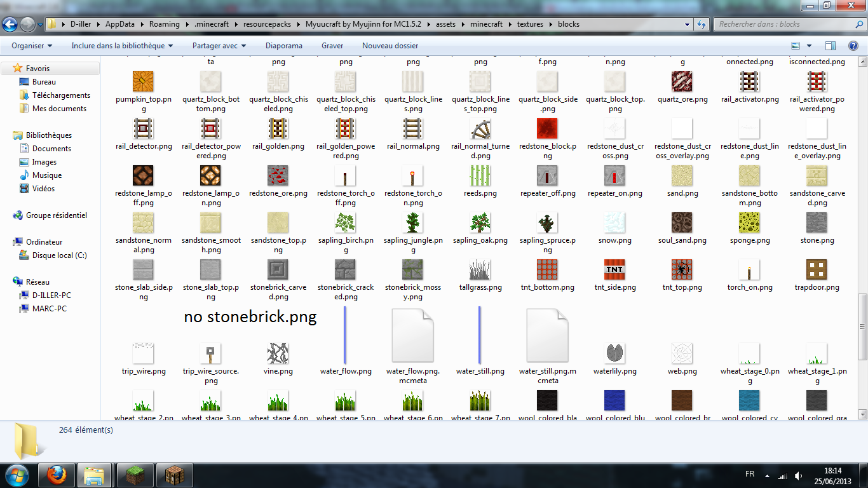Click the pumpkin_top.png texture icon

coord(143,81)
